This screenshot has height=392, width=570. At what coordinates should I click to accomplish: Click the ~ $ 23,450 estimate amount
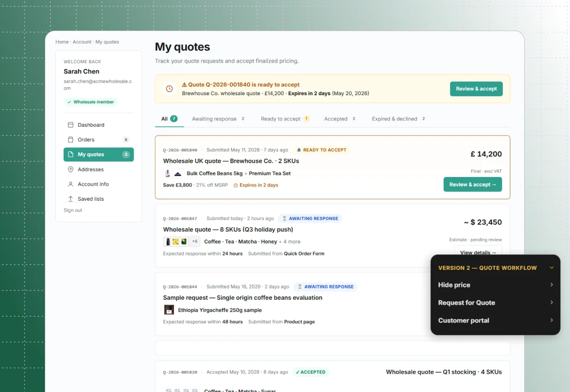pos(483,222)
